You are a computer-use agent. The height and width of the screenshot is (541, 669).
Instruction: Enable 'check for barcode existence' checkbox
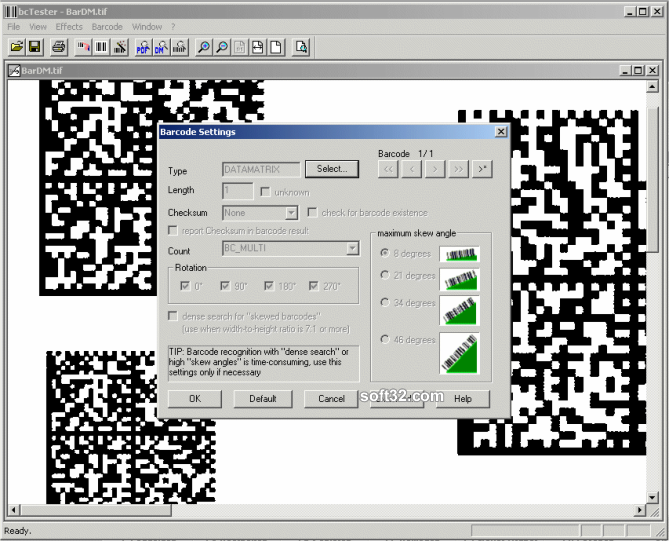(312, 212)
